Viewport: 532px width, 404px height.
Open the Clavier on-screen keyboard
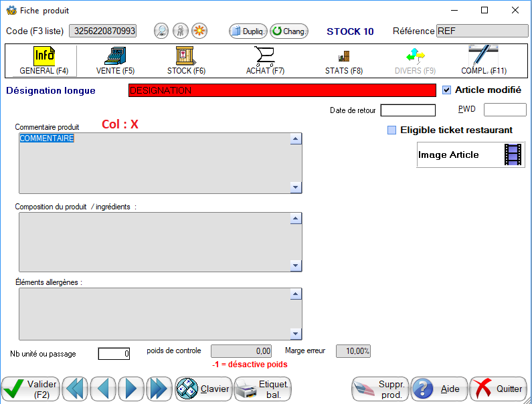point(203,388)
